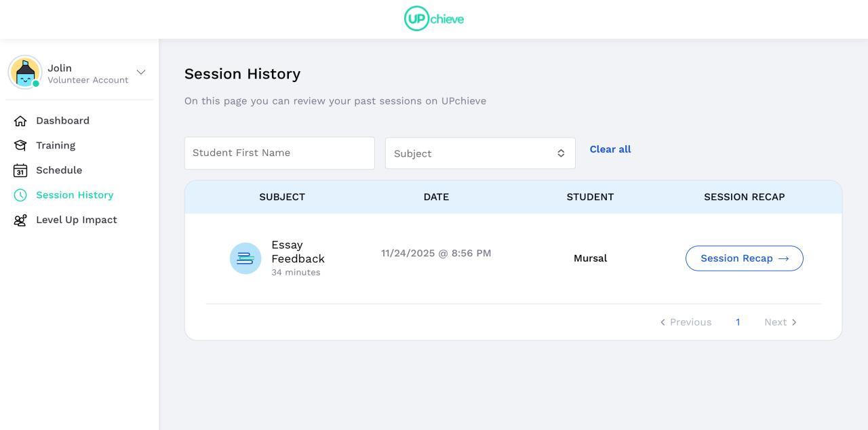Screen dimensions: 868x430
Task: Expand the account menu chevron
Action: click(x=141, y=72)
